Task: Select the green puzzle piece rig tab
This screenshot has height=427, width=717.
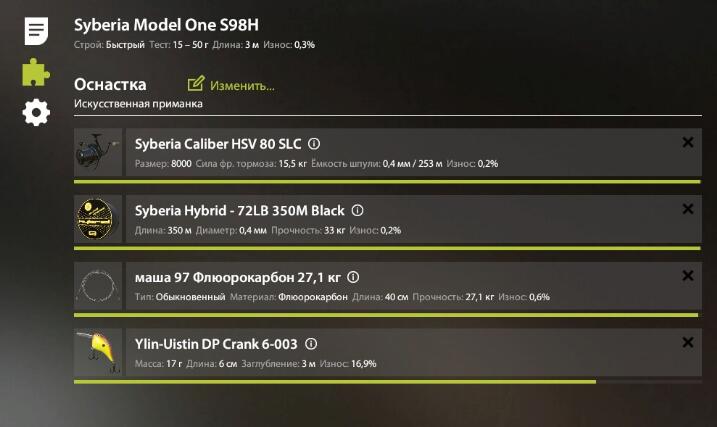Action: tap(36, 72)
